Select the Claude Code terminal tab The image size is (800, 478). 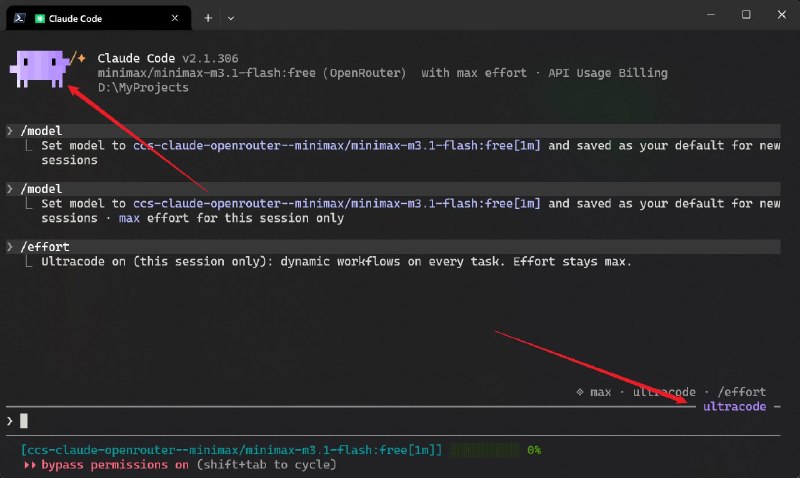(x=98, y=18)
